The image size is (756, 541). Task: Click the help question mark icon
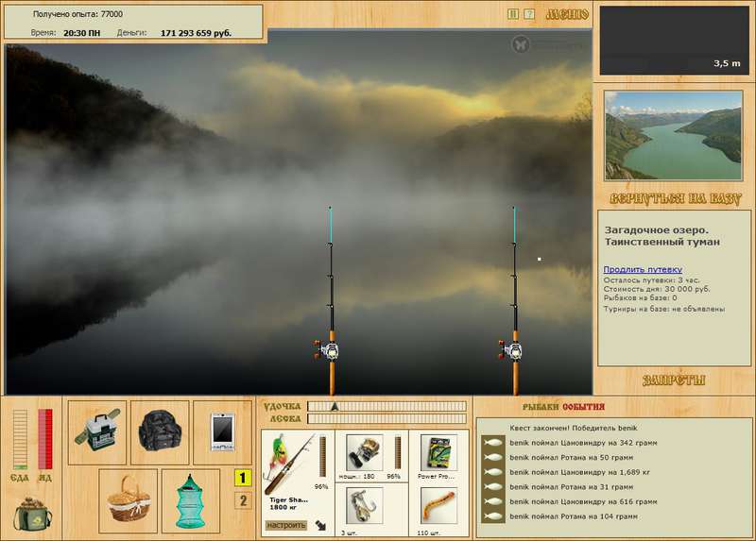coord(529,14)
